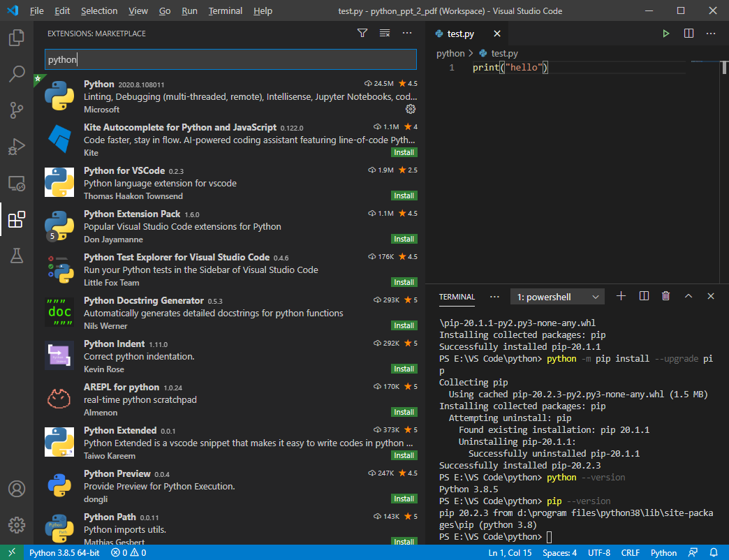
Task: Install Python for VSCode extension
Action: tap(404, 196)
